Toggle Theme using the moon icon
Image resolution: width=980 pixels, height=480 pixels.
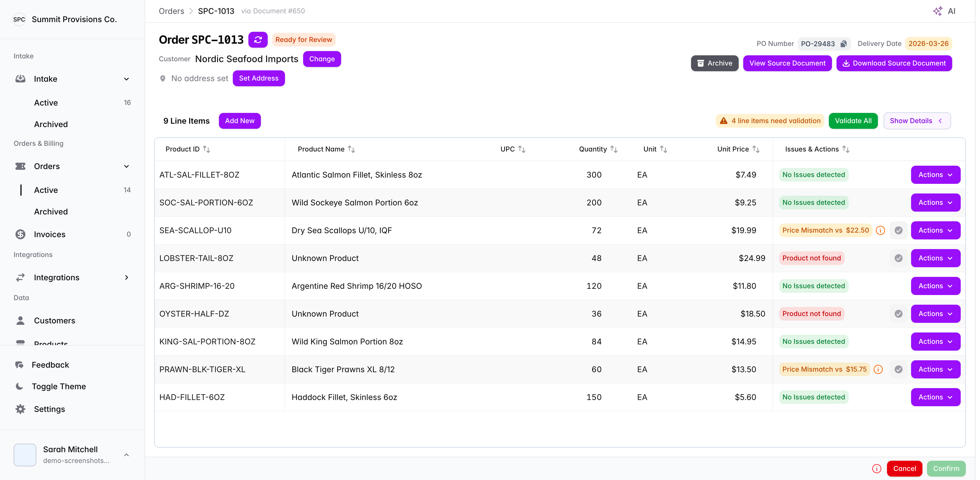click(19, 386)
